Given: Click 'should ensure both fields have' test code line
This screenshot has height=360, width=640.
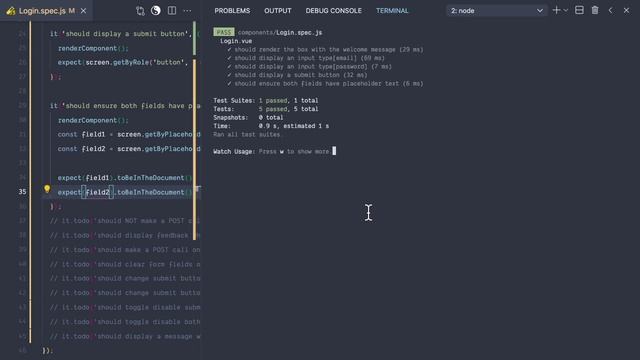Looking at the screenshot, I should coord(125,106).
